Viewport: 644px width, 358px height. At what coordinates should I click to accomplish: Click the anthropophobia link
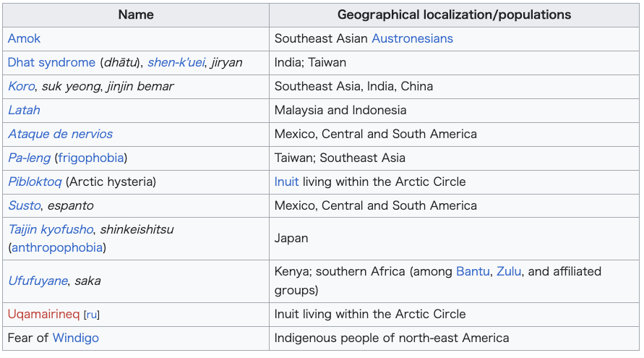57,247
